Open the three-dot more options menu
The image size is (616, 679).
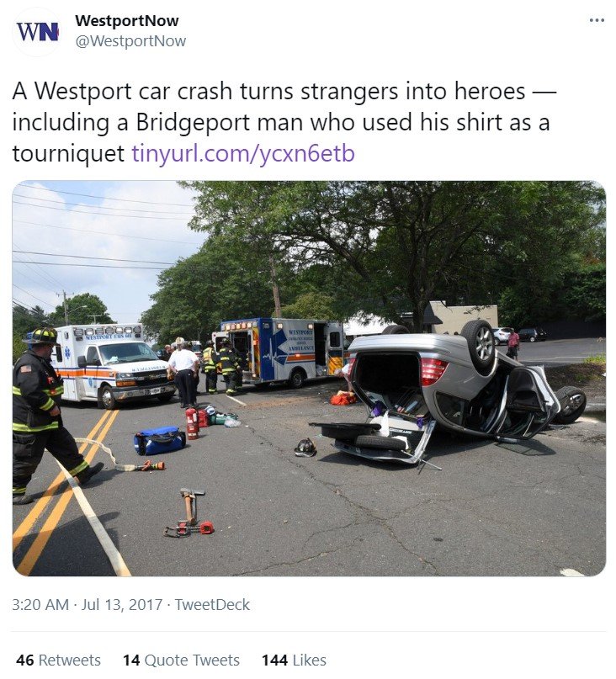coord(597,20)
